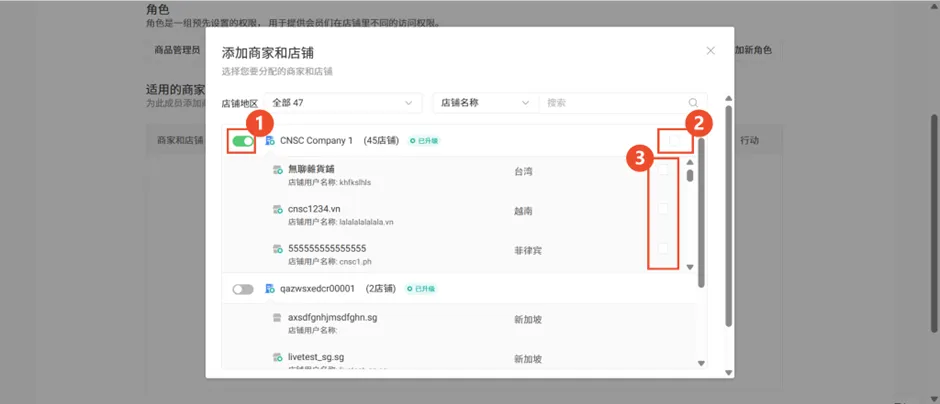Image resolution: width=940 pixels, height=404 pixels.
Task: Select the cnsc1234.vn shop name
Action: pos(314,209)
